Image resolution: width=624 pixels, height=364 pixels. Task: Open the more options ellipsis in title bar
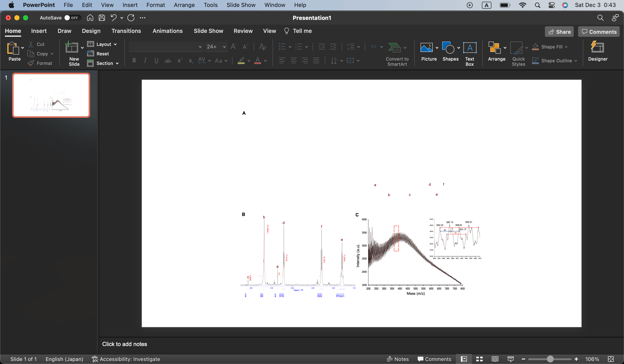coord(143,18)
